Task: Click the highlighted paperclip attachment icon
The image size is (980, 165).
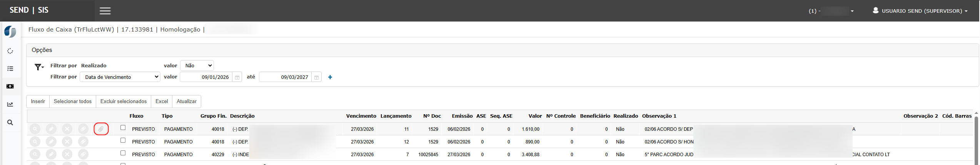Action: (x=101, y=129)
